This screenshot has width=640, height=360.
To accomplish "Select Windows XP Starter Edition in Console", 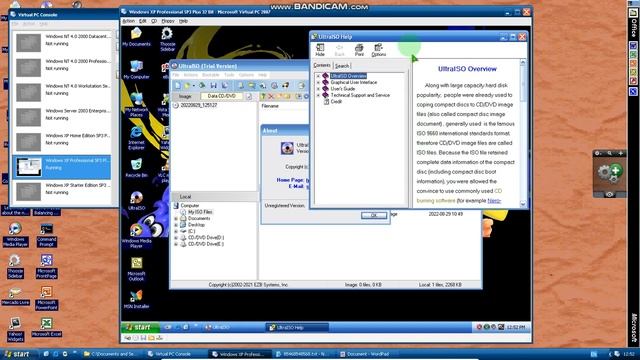I will (62, 191).
